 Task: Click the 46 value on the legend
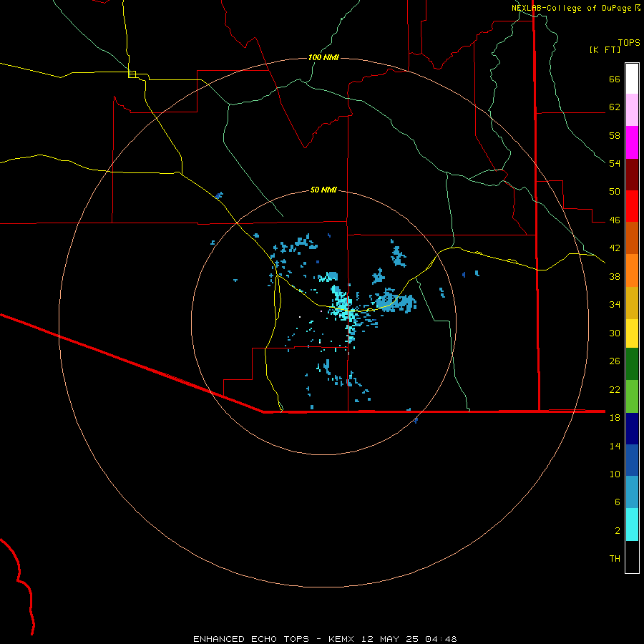point(615,220)
